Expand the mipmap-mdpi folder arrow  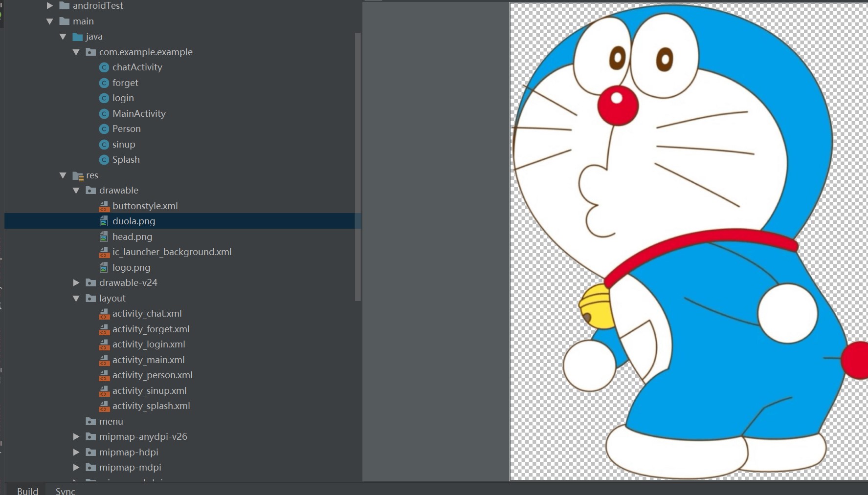(76, 467)
